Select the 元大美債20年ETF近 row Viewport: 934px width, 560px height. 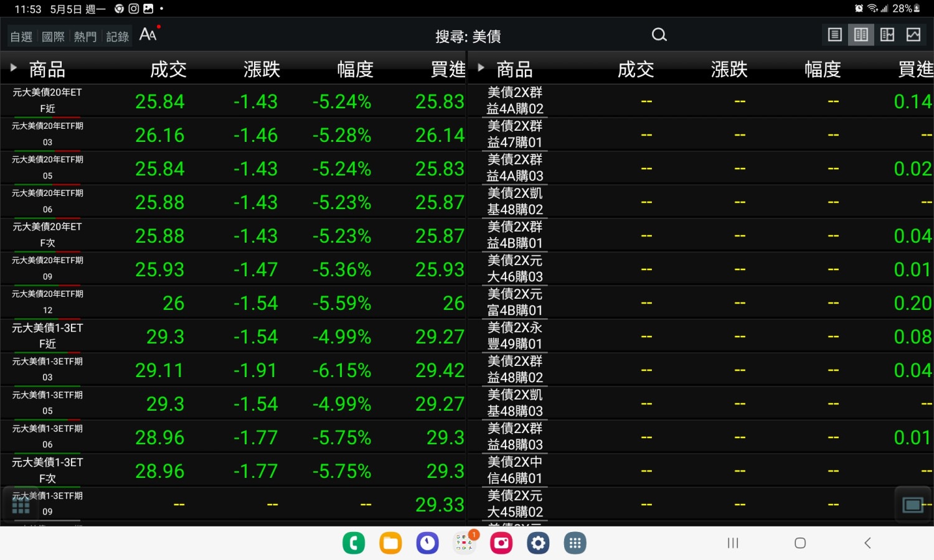pos(233,101)
